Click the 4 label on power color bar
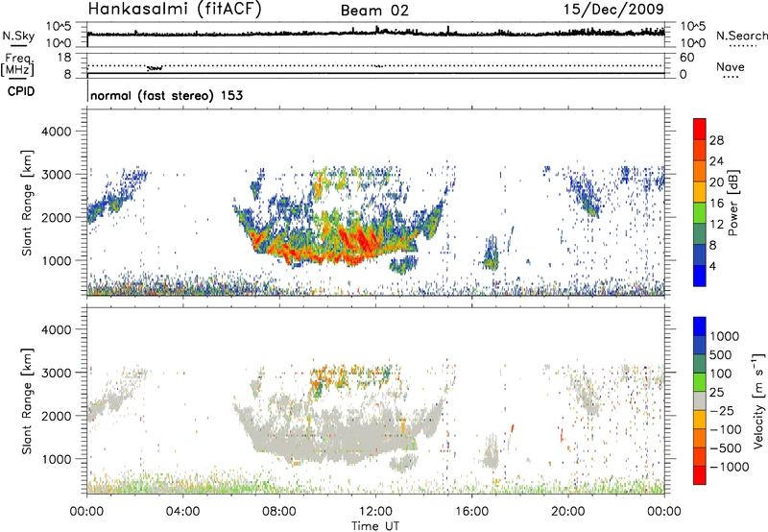This screenshot has height=532, width=768. point(713,267)
